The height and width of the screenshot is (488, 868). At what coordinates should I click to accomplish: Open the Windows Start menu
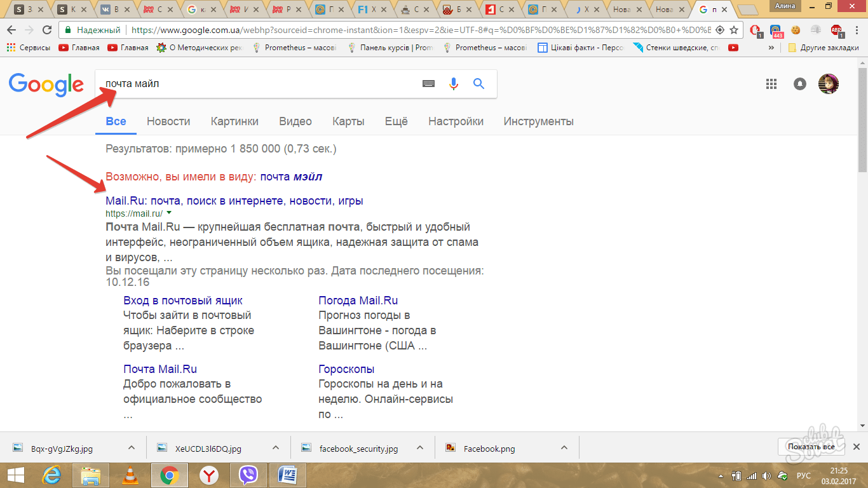[15, 475]
